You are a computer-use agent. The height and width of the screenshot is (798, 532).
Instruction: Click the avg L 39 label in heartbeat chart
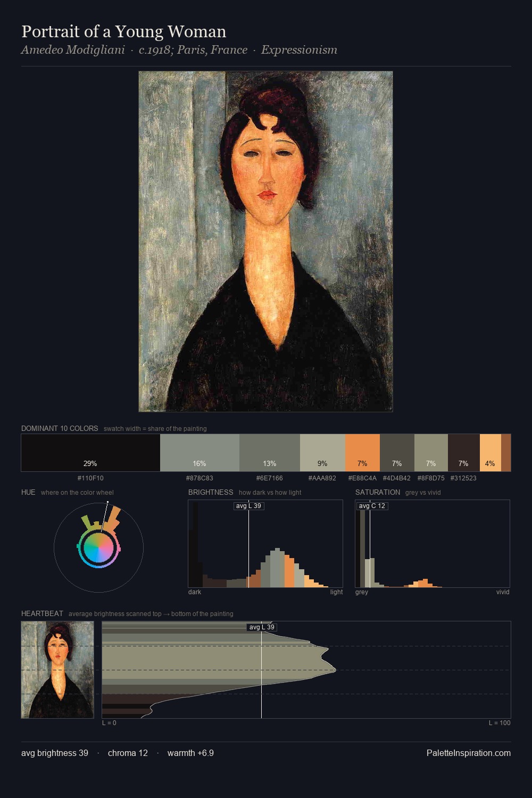(x=262, y=627)
